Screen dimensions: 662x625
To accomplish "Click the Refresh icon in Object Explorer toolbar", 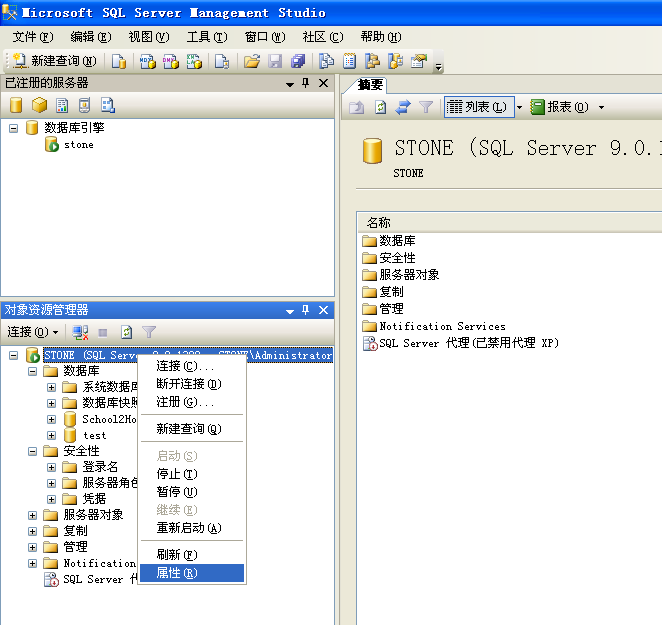I will click(x=126, y=332).
